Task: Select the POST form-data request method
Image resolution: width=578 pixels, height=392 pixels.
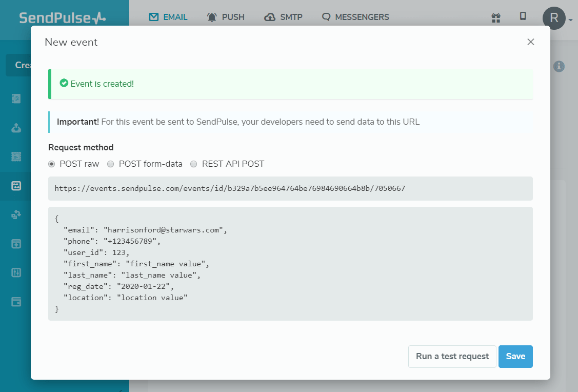Action: 110,164
